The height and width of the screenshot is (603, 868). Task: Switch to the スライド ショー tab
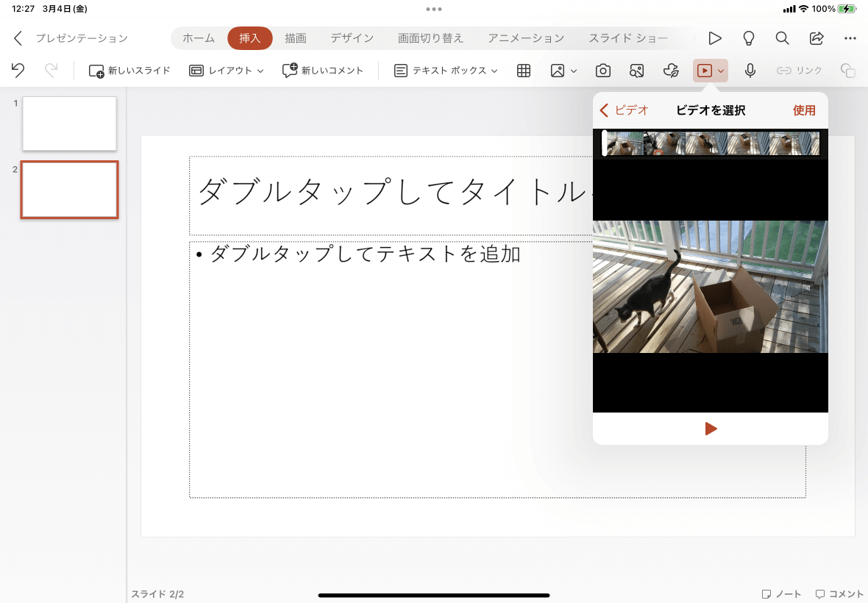click(x=628, y=38)
